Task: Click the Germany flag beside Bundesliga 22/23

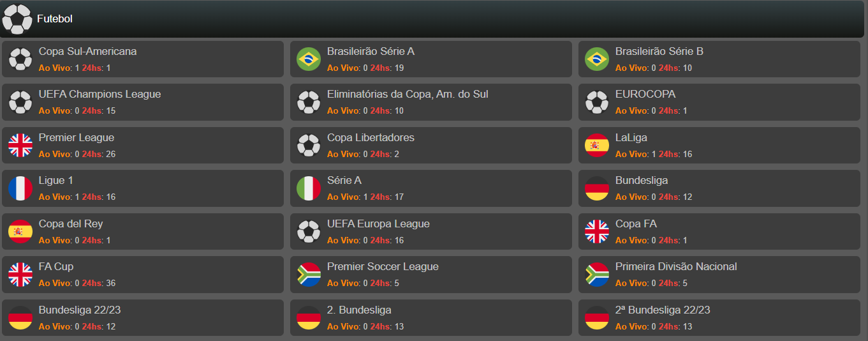Action: point(20,318)
